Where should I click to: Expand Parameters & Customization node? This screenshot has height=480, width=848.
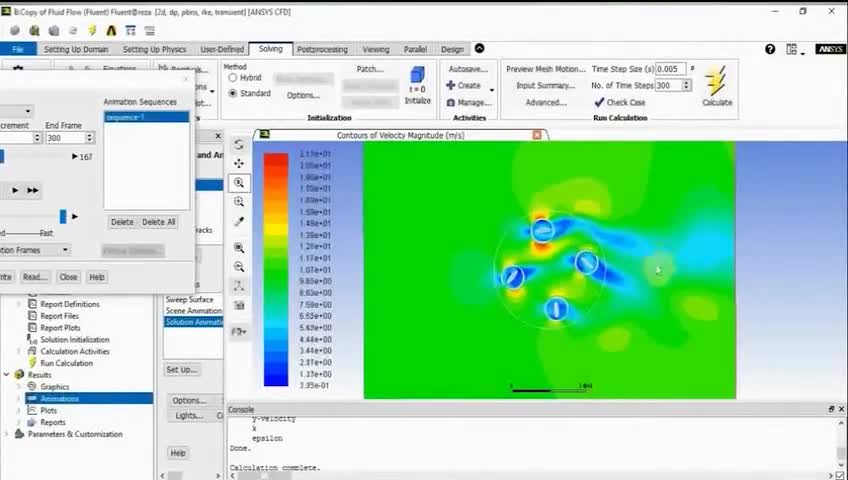(6, 434)
